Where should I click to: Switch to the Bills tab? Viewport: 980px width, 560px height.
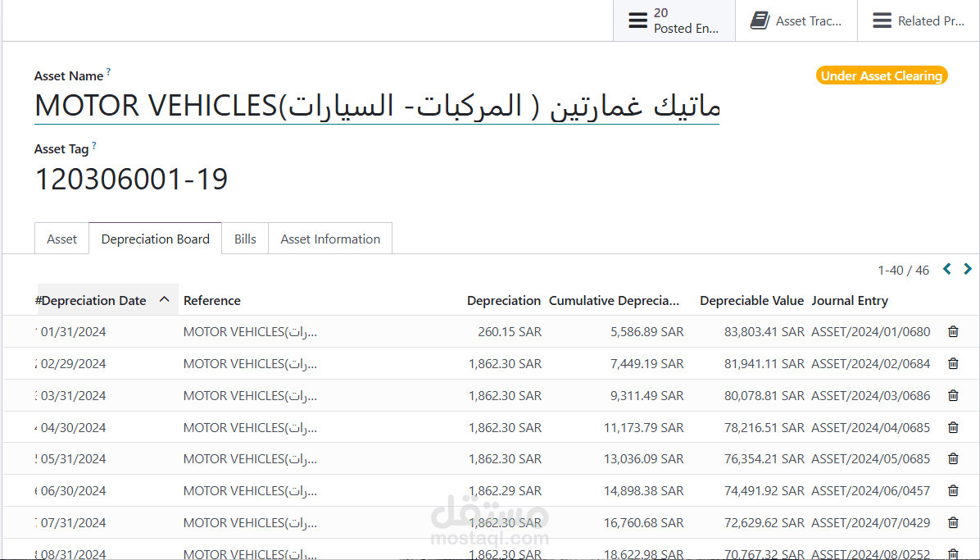point(245,239)
